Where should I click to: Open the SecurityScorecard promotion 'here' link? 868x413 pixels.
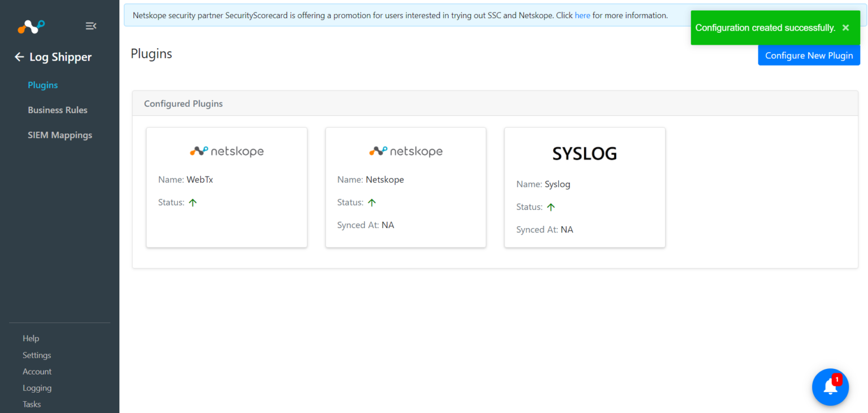click(582, 15)
